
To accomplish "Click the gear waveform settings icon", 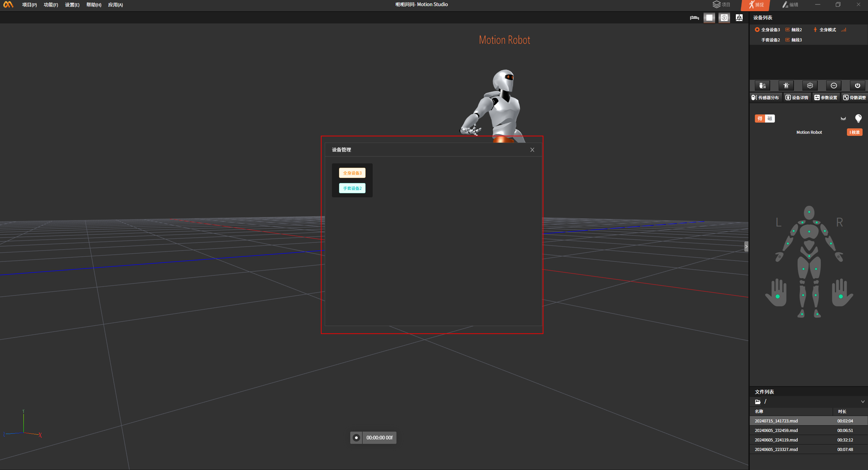I will click(x=810, y=86).
